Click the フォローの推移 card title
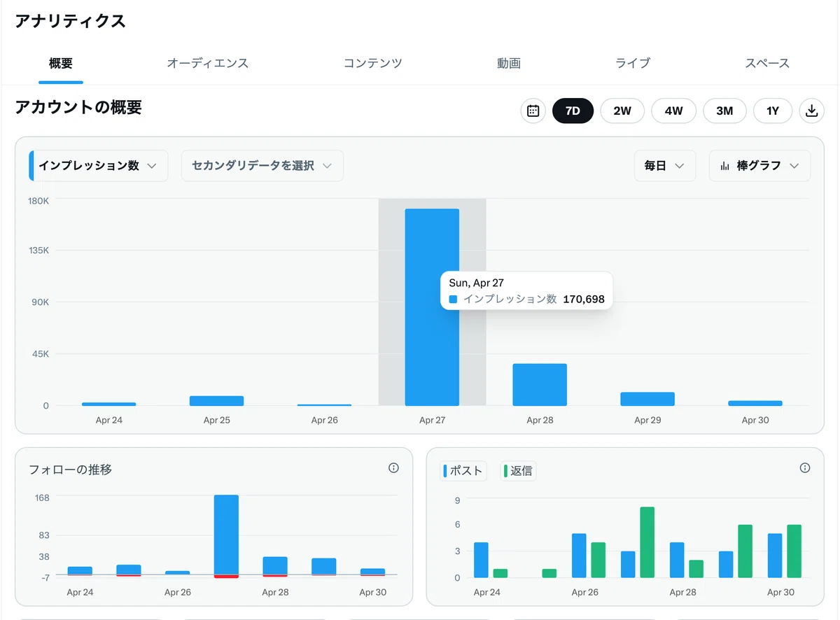This screenshot has height=620, width=840. pos(70,470)
